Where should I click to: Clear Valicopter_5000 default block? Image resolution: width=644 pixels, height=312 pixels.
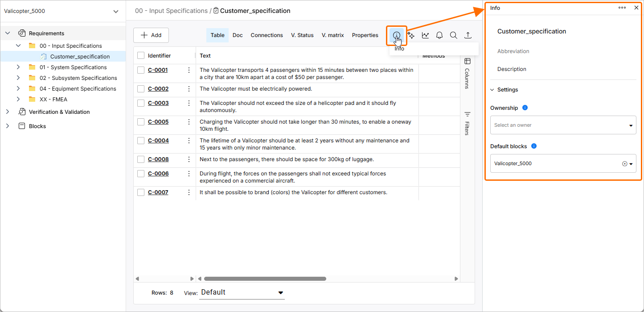[x=624, y=164]
